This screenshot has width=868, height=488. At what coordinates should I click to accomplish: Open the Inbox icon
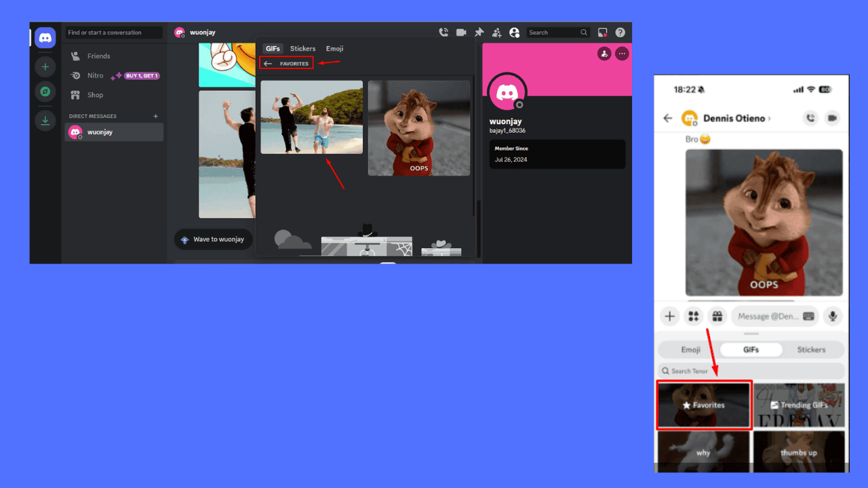coord(602,33)
